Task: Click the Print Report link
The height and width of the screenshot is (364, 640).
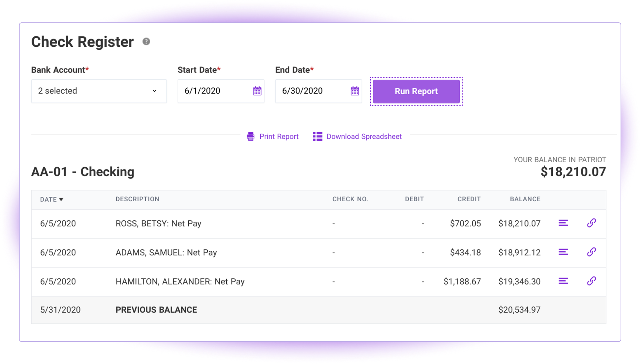Action: click(279, 137)
